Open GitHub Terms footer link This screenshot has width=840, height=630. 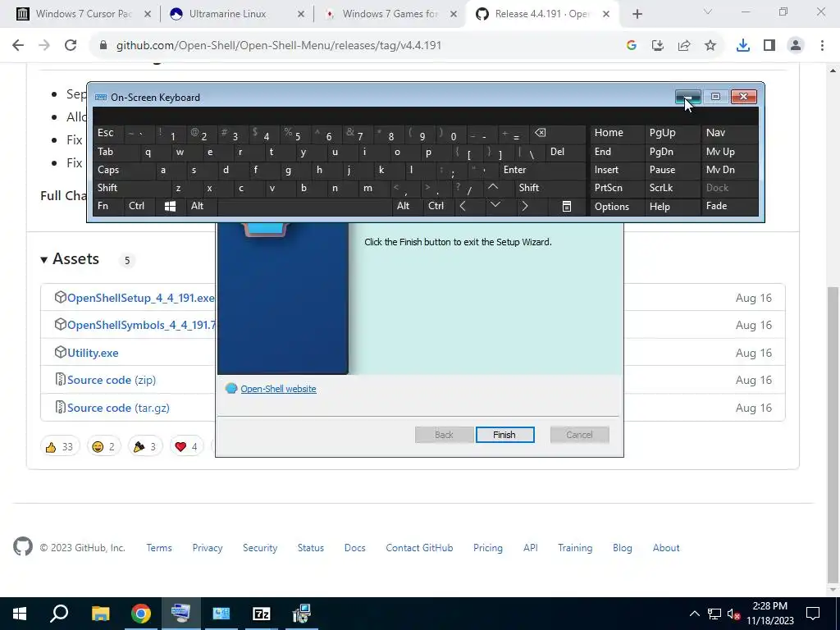click(159, 548)
